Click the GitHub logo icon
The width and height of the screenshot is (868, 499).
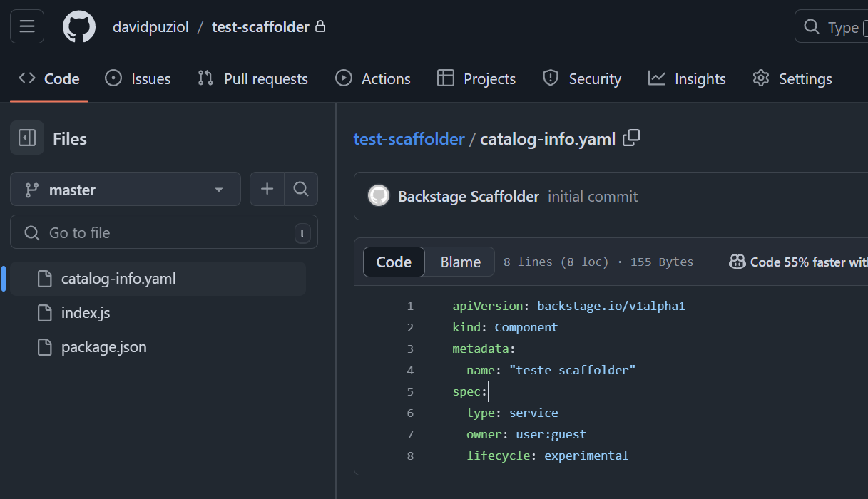79,27
